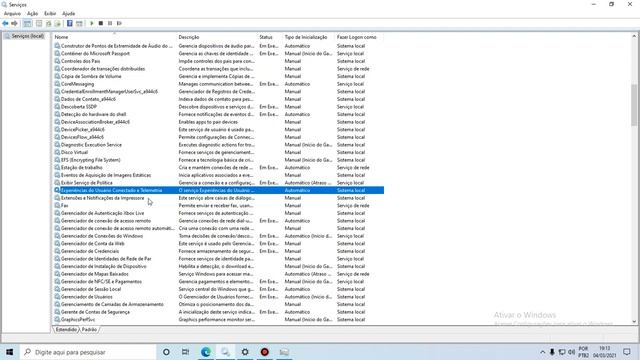Select the Fax service row
This screenshot has height=360, width=640.
[218, 206]
